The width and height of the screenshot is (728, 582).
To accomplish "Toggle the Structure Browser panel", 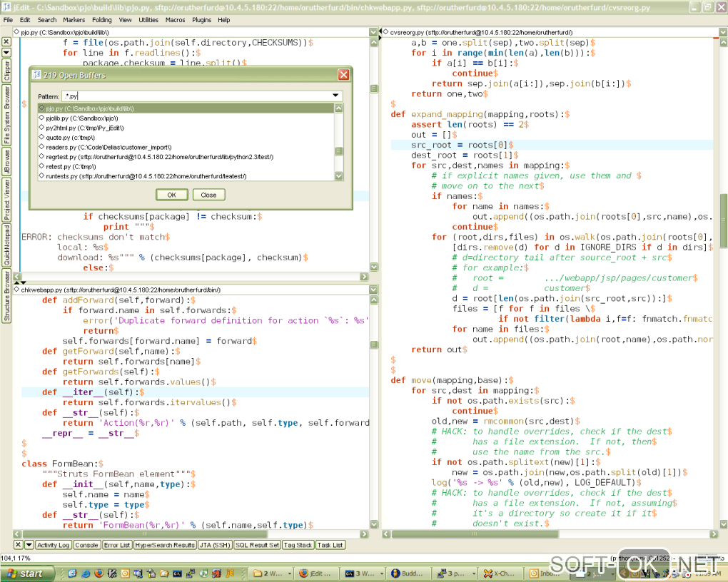I will coord(6,296).
